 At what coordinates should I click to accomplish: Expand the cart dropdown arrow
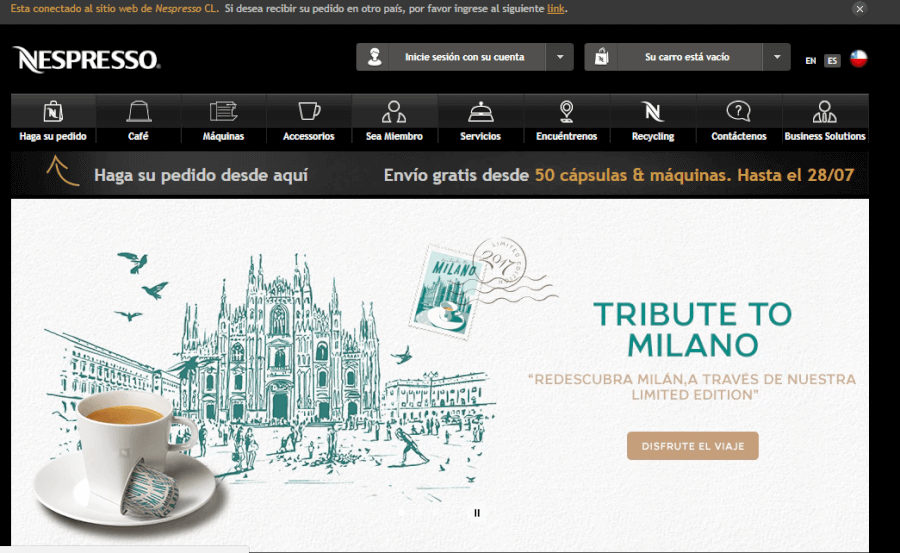777,57
